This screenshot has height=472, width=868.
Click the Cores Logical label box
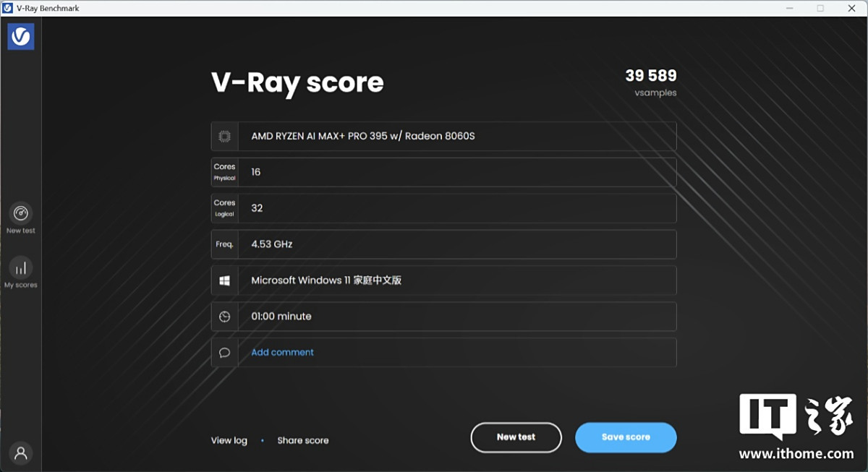click(x=225, y=208)
